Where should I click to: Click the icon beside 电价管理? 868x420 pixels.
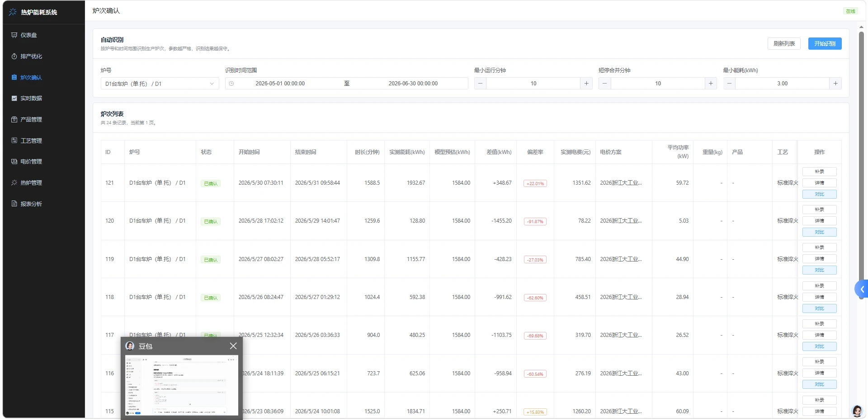pyautogui.click(x=14, y=161)
